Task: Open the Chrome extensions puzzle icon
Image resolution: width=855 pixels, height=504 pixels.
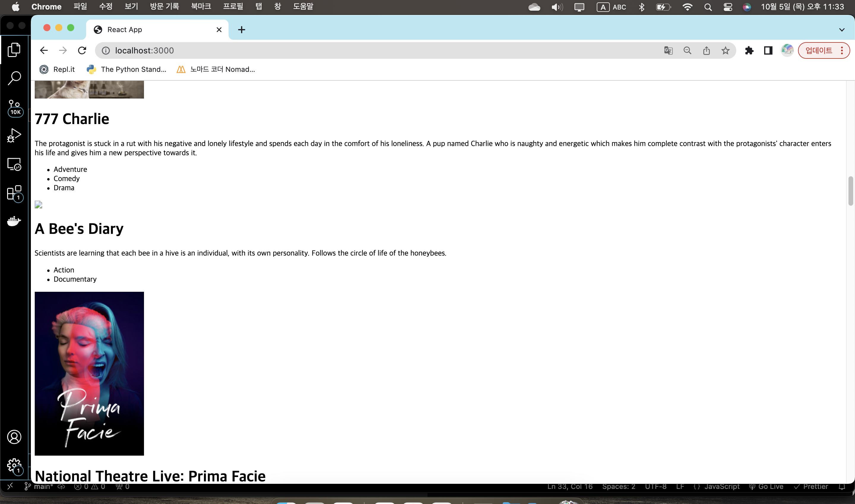Action: pos(749,50)
